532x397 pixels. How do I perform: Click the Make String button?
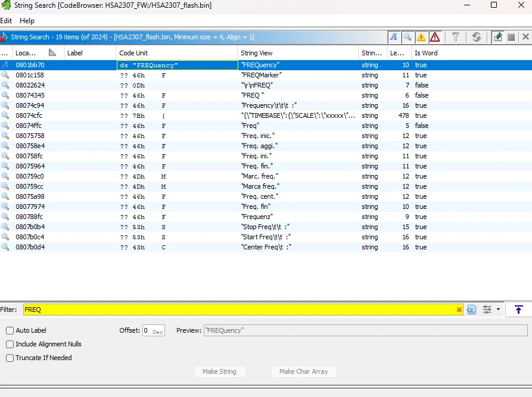(219, 371)
